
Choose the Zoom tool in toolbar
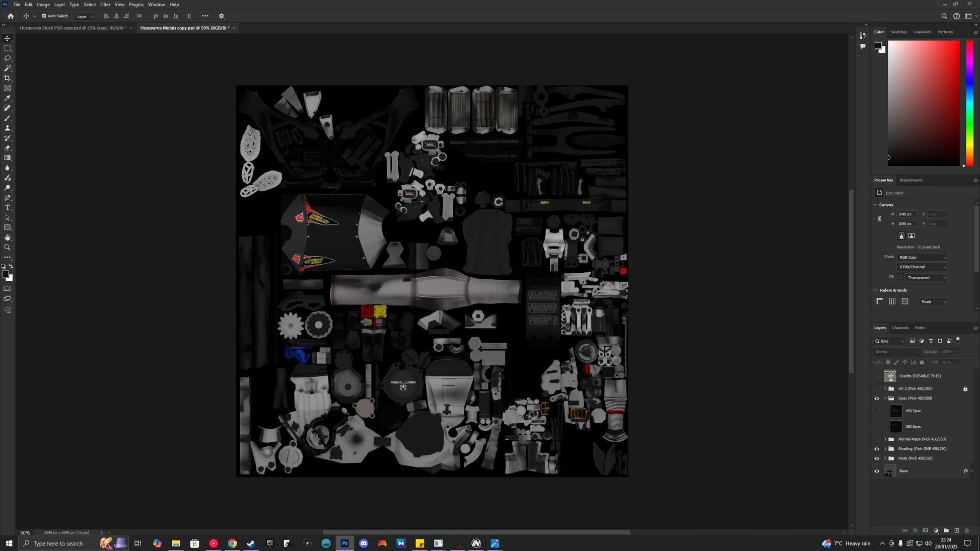pos(8,248)
